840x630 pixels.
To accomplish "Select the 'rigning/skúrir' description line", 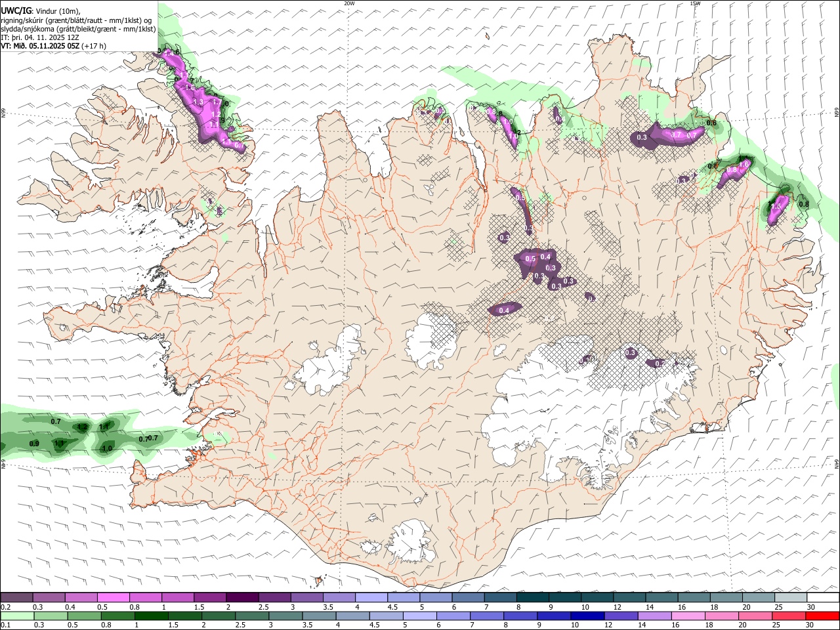I will tap(77, 20).
